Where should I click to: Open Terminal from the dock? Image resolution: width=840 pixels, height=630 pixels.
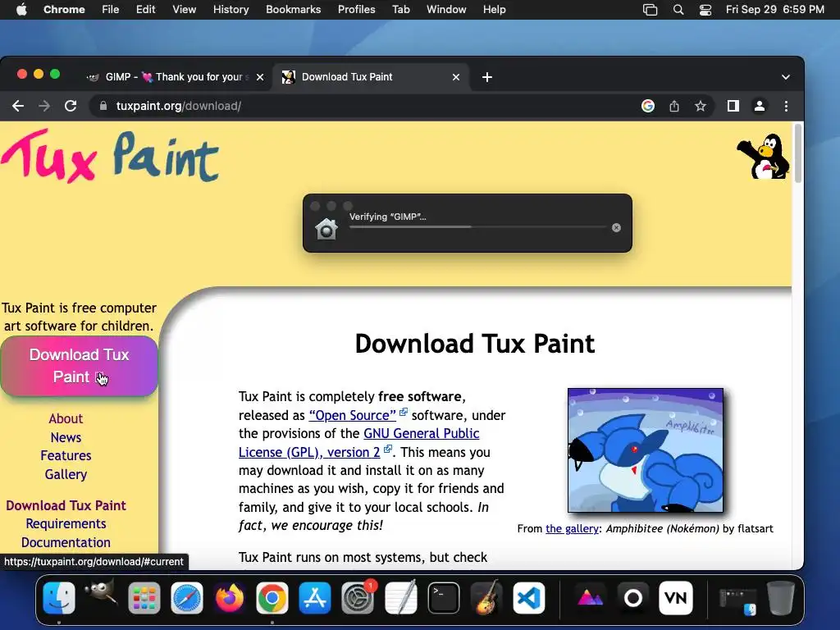[x=444, y=597]
